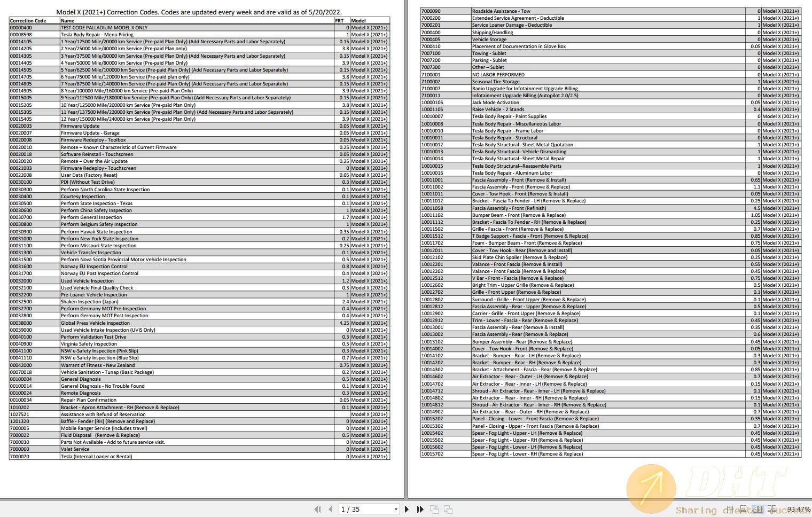Screen dimensions: 812x517
Task: Click 'Virginia Safety Inspection' entry
Action: coord(89,344)
